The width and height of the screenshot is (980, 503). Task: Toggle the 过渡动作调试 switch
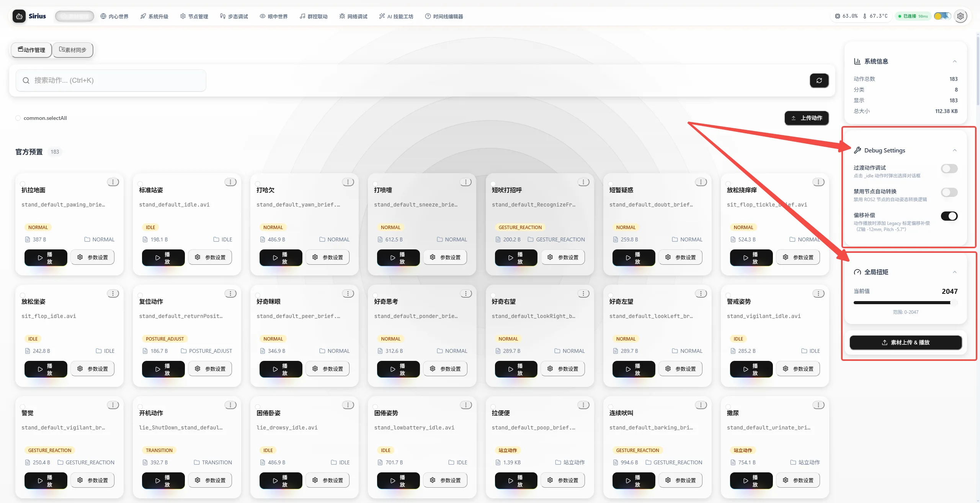pyautogui.click(x=949, y=169)
